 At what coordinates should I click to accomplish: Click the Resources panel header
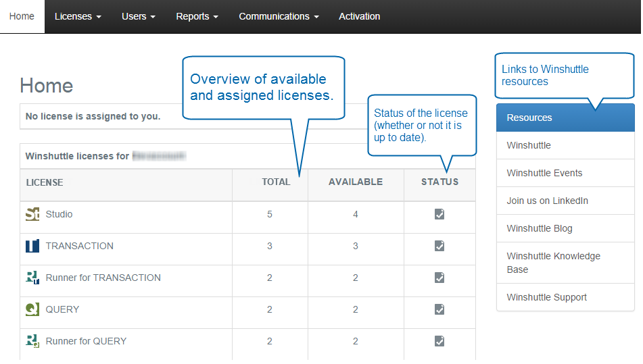pos(565,118)
